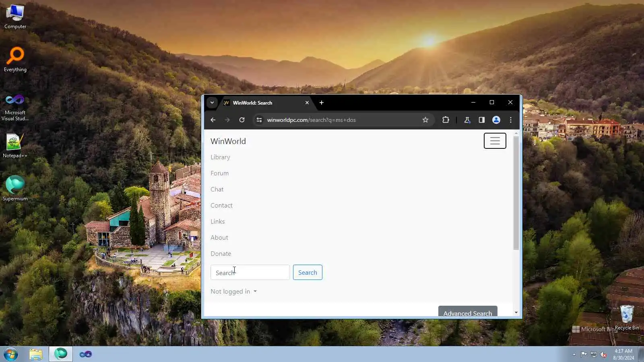Image resolution: width=644 pixels, height=362 pixels.
Task: Open the browser profile menu
Action: (496, 120)
